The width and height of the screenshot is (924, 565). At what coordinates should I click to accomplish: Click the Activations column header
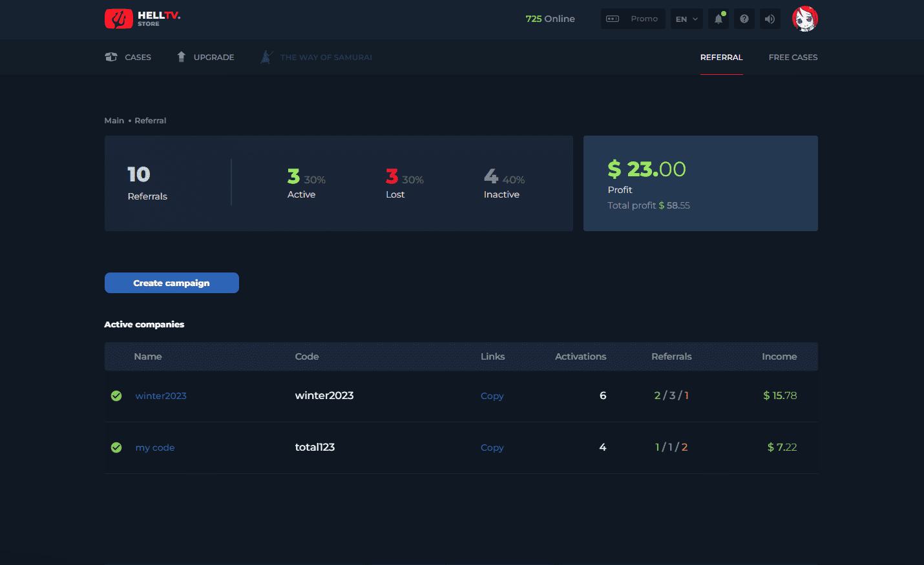[581, 356]
